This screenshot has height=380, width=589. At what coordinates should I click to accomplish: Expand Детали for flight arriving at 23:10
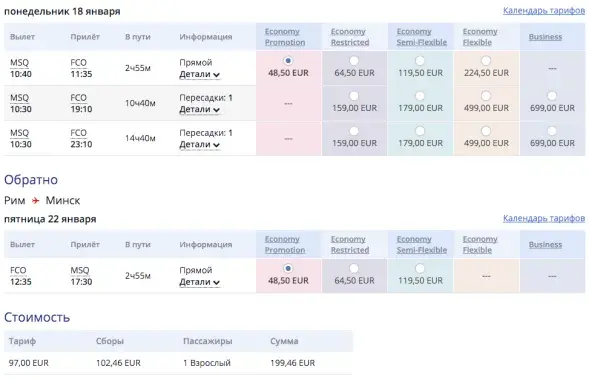click(199, 145)
